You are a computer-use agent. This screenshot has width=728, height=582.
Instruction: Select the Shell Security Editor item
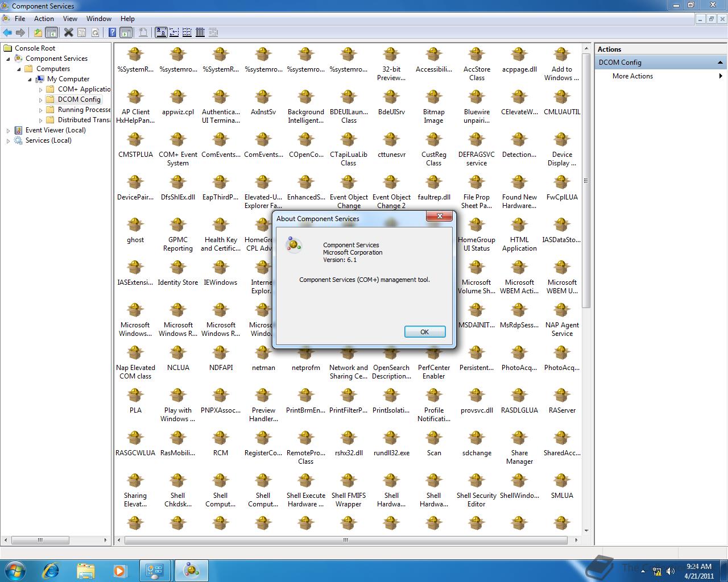tap(477, 490)
